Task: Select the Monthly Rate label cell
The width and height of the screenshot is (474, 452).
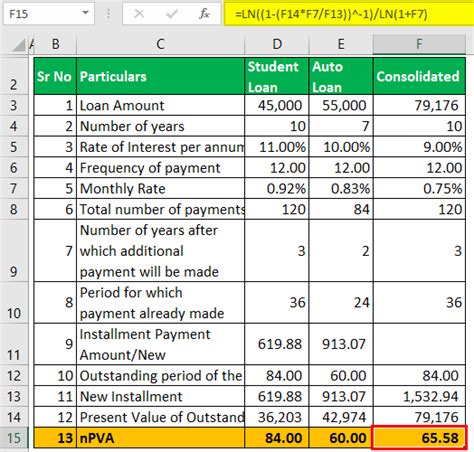Action: click(160, 188)
